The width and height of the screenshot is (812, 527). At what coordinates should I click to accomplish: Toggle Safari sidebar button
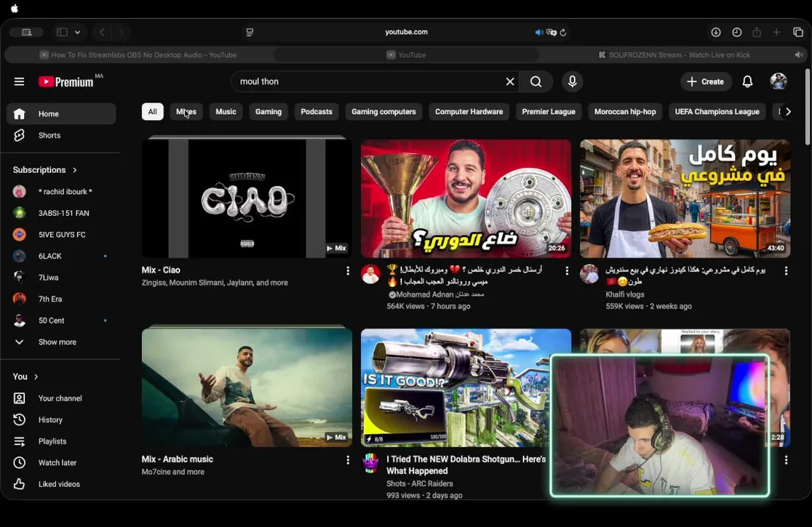coord(62,32)
